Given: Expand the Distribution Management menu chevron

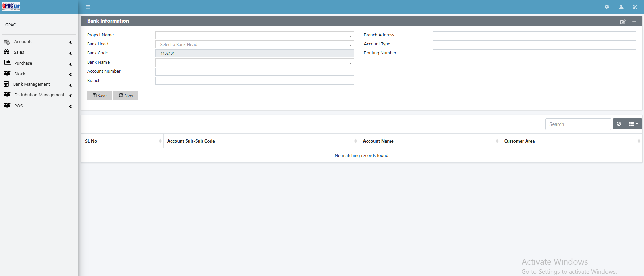Looking at the screenshot, I should 70,96.
